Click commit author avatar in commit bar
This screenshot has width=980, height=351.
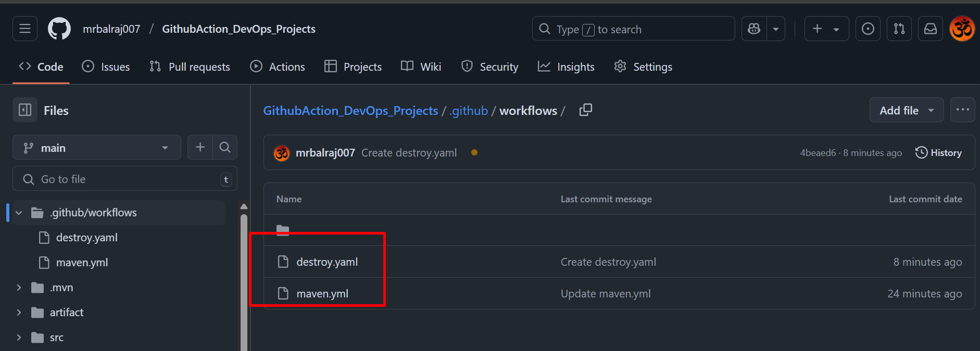282,153
